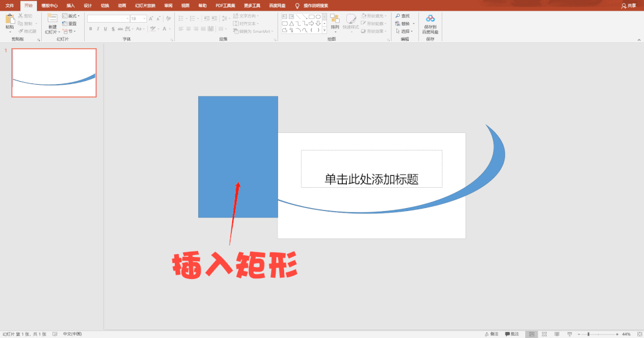This screenshot has width=644, height=338.
Task: Open the Transitions (切换) tab
Action: click(x=105, y=6)
